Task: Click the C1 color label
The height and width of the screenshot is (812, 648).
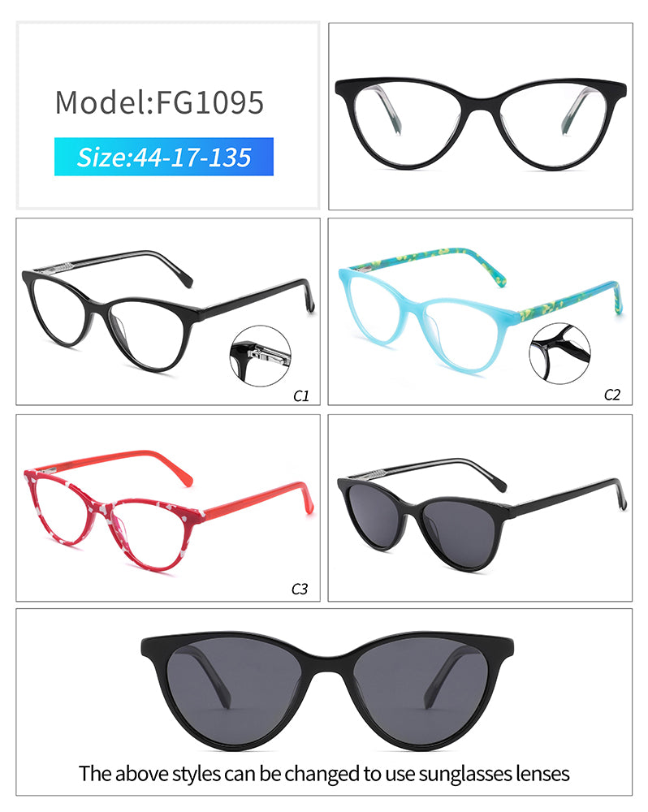Action: coord(301,395)
